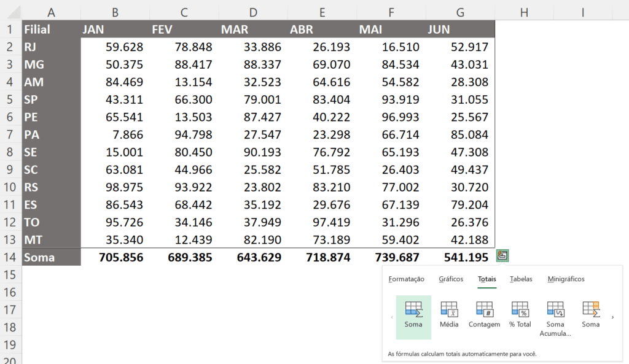629x364 pixels.
Task: Apply the blue-row Soma total
Action: (413, 317)
